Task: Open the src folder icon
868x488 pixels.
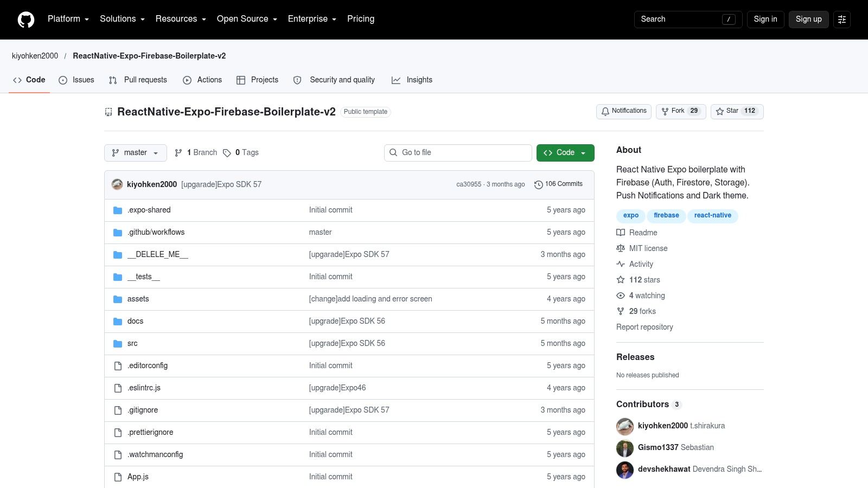Action: click(x=118, y=344)
